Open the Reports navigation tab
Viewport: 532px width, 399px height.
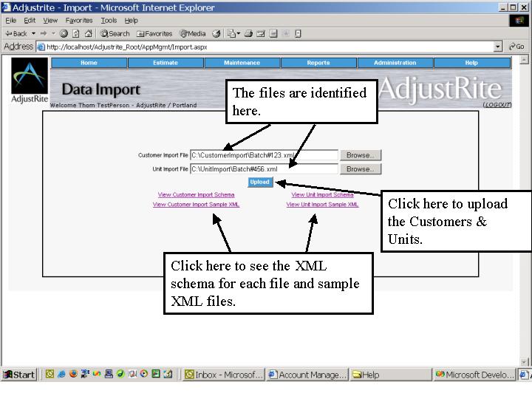pos(318,63)
